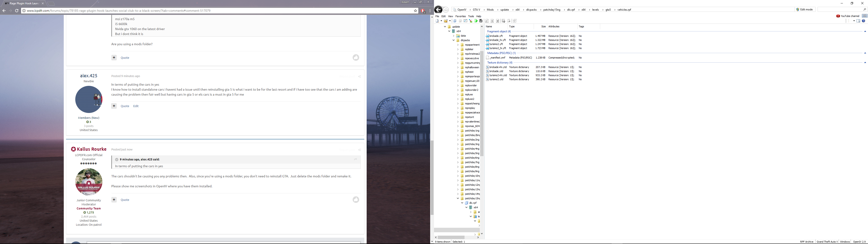868x244 pixels.
Task: Click the plus multiquote on alex.425's post
Action: tap(114, 106)
